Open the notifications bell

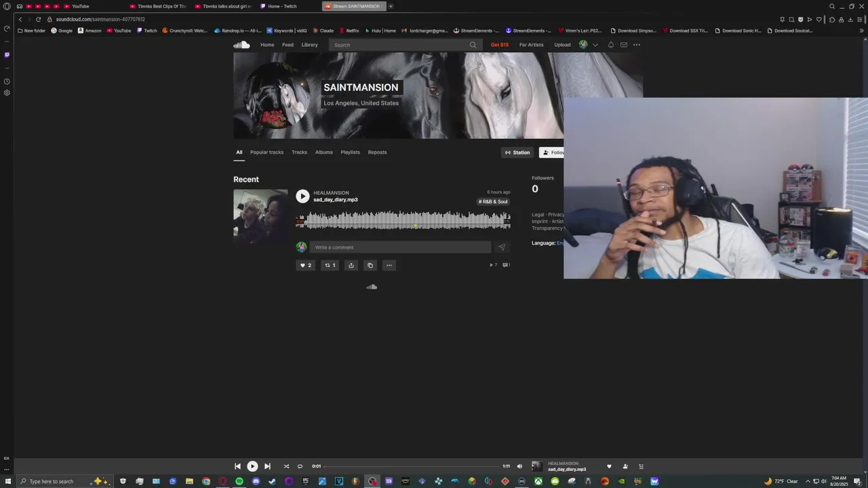click(x=610, y=45)
